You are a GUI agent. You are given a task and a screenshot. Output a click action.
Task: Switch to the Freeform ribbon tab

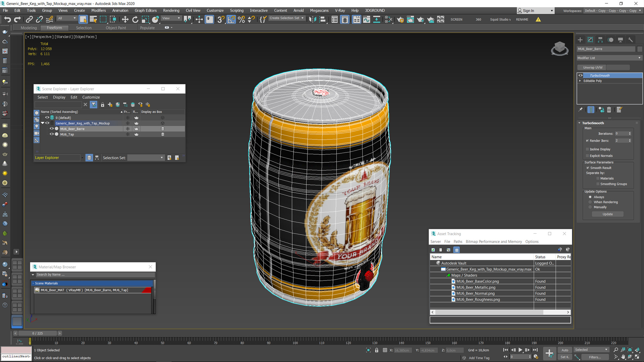[54, 28]
